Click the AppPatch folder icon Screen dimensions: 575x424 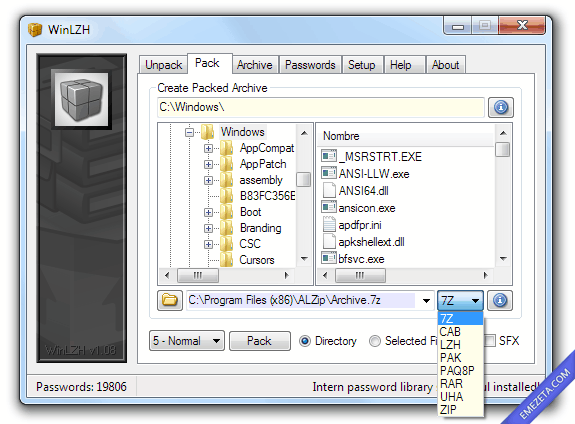[227, 164]
